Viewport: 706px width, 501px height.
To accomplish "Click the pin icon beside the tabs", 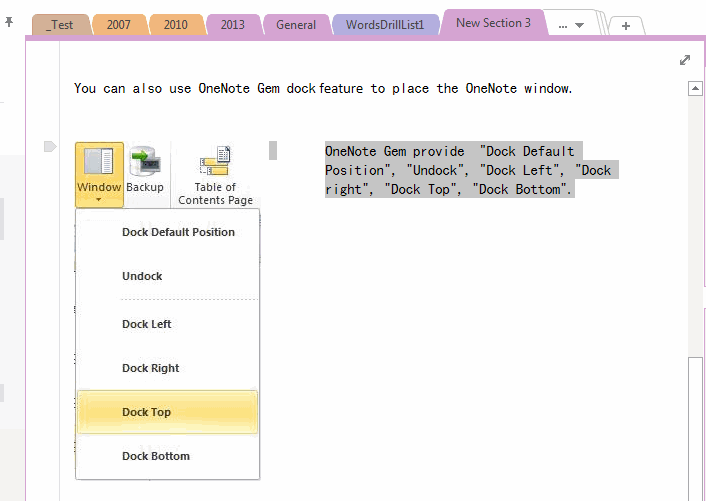I will [x=9, y=22].
